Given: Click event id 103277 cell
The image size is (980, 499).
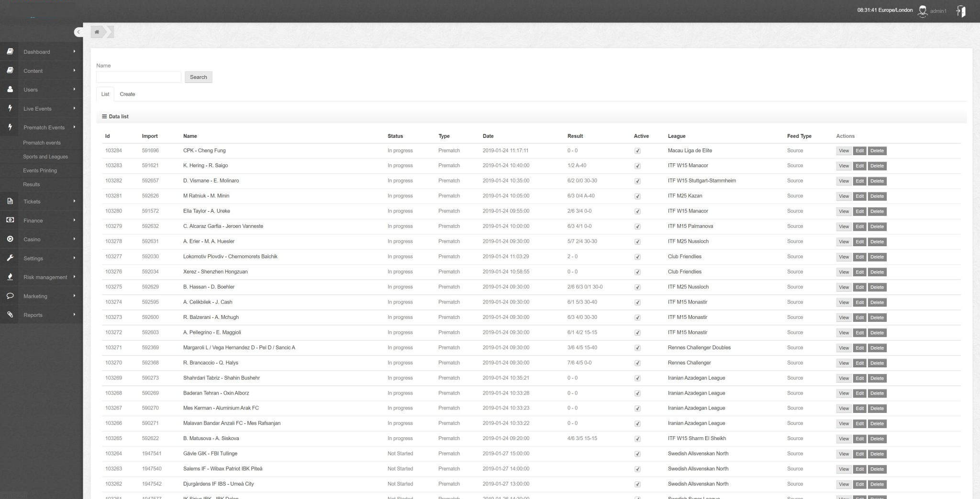Looking at the screenshot, I should coord(113,257).
